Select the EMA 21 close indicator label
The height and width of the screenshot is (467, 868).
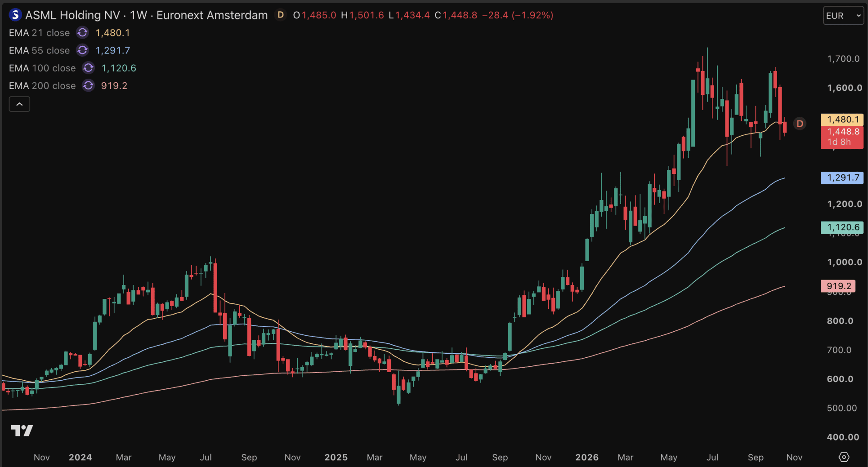click(x=40, y=33)
